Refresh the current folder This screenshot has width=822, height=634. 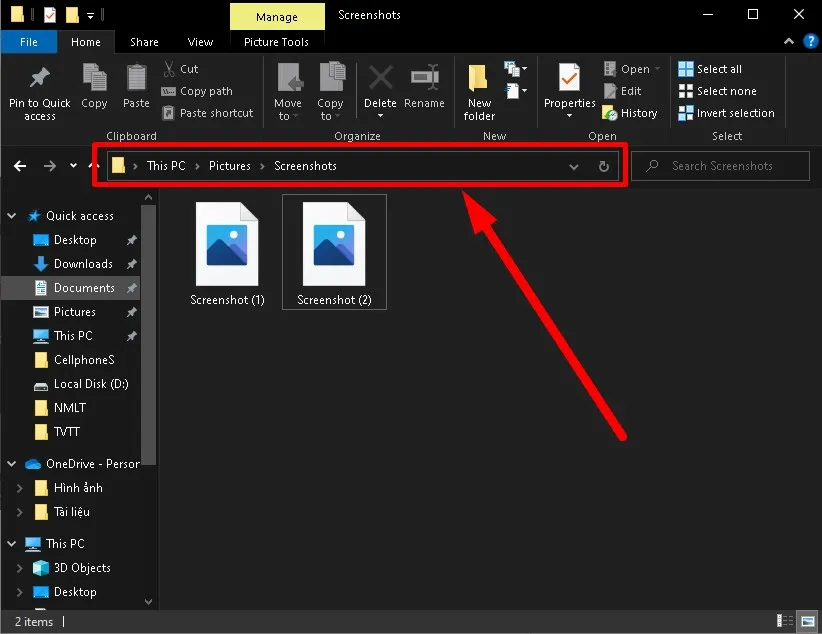click(x=604, y=166)
